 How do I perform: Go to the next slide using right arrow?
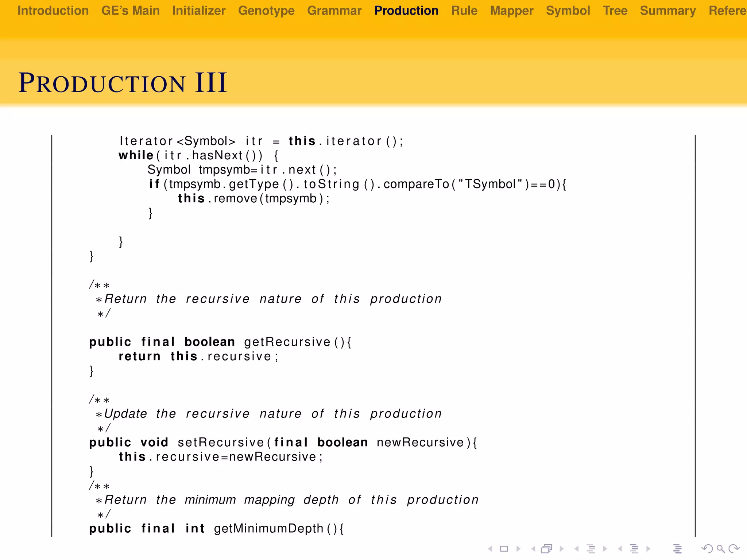pyautogui.click(x=518, y=549)
